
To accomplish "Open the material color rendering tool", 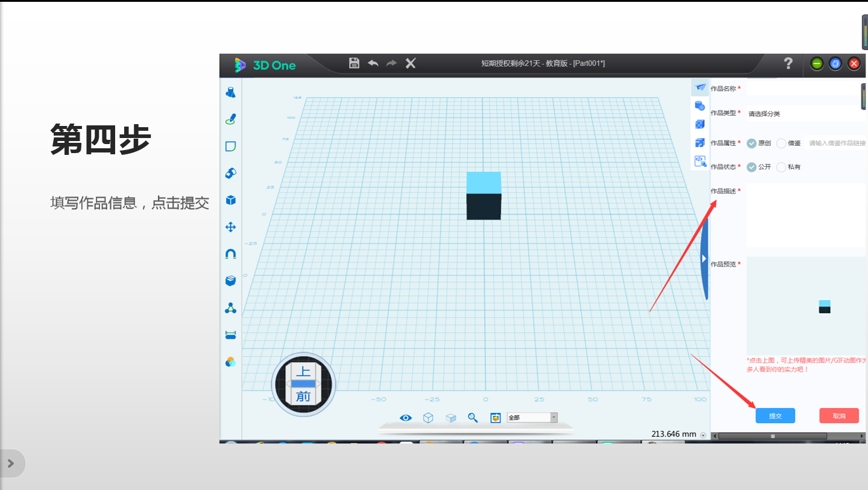I will [230, 362].
